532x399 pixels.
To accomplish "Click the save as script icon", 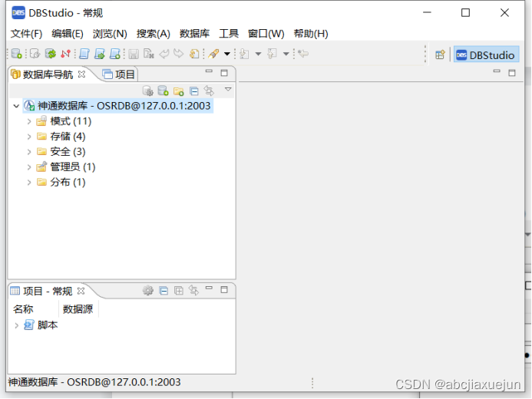I will [x=149, y=54].
